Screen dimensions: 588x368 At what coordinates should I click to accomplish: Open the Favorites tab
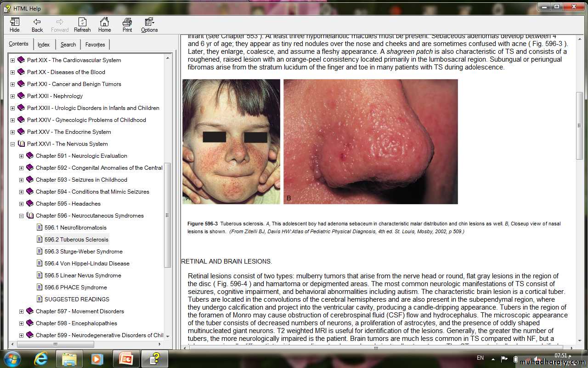[95, 45]
